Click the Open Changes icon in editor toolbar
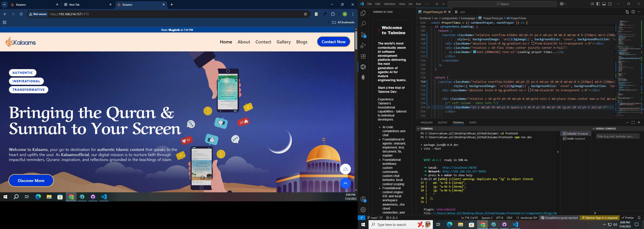Image resolution: width=644 pixels, height=229 pixels. click(627, 12)
